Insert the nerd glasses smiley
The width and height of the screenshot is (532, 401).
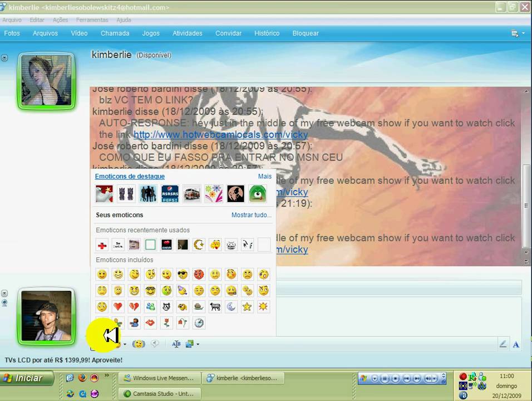150,291
